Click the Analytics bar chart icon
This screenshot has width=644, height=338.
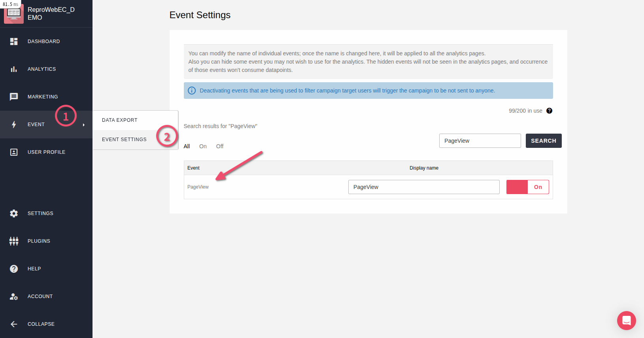pos(14,69)
